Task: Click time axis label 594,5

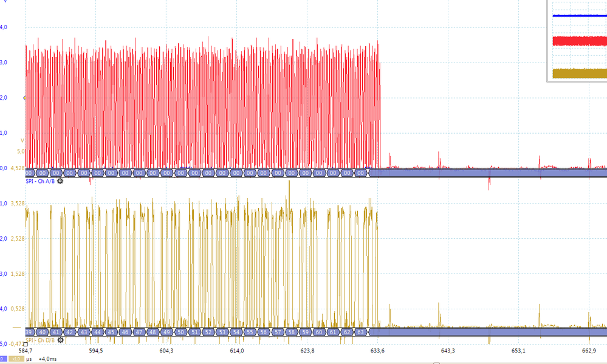Action: [96, 351]
